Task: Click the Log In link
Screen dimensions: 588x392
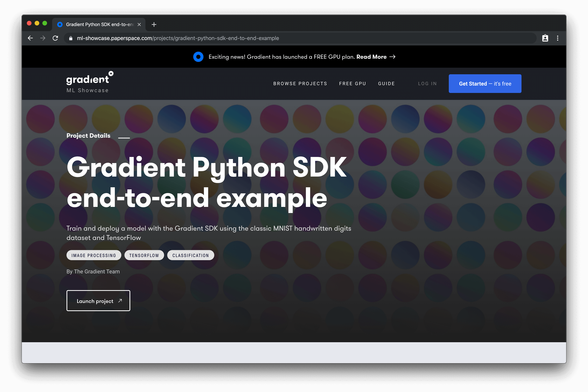Action: pyautogui.click(x=427, y=83)
